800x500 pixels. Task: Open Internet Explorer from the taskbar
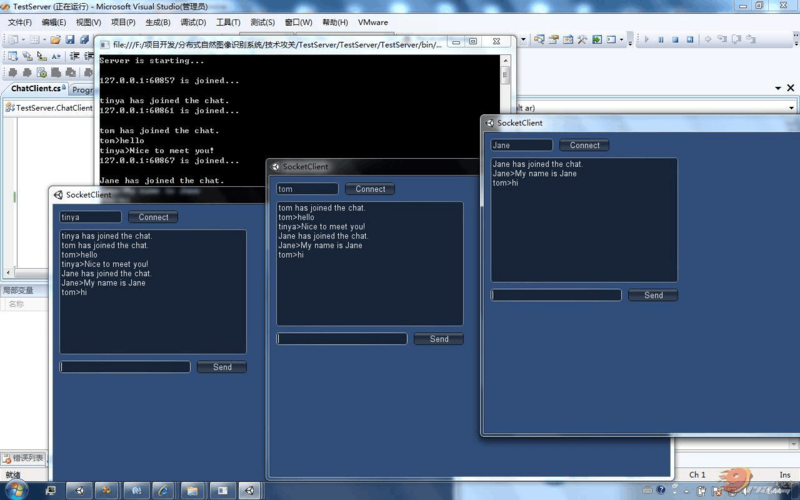click(x=163, y=490)
